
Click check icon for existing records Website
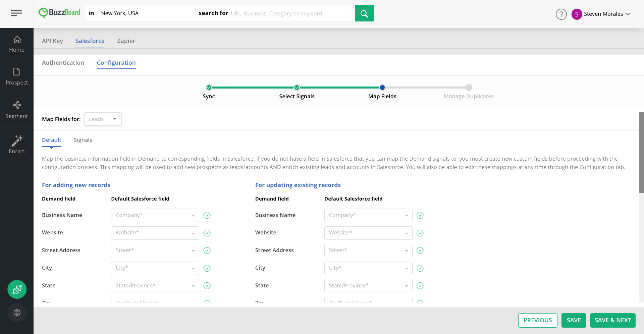tap(420, 233)
